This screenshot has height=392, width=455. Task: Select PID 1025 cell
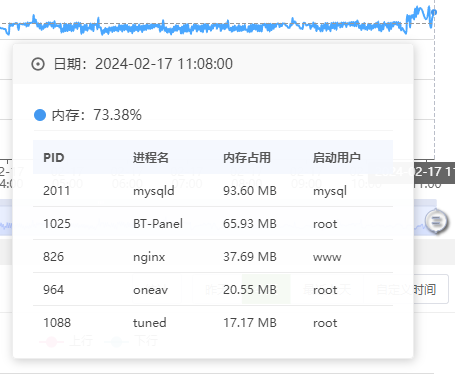click(57, 223)
